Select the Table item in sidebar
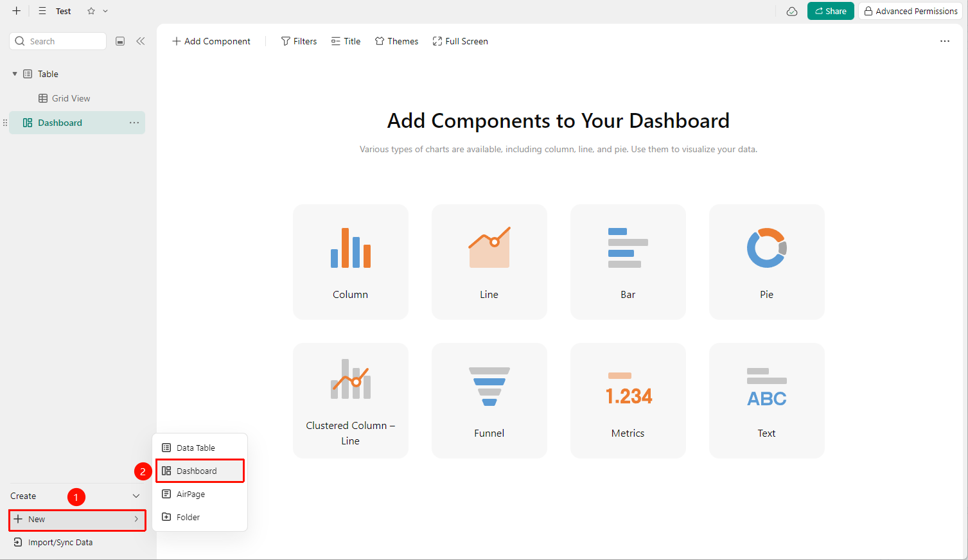 click(48, 74)
